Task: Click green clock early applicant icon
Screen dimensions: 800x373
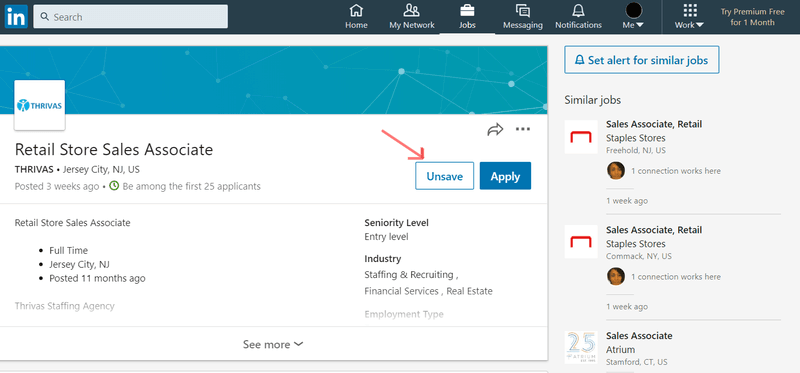Action: pyautogui.click(x=114, y=186)
